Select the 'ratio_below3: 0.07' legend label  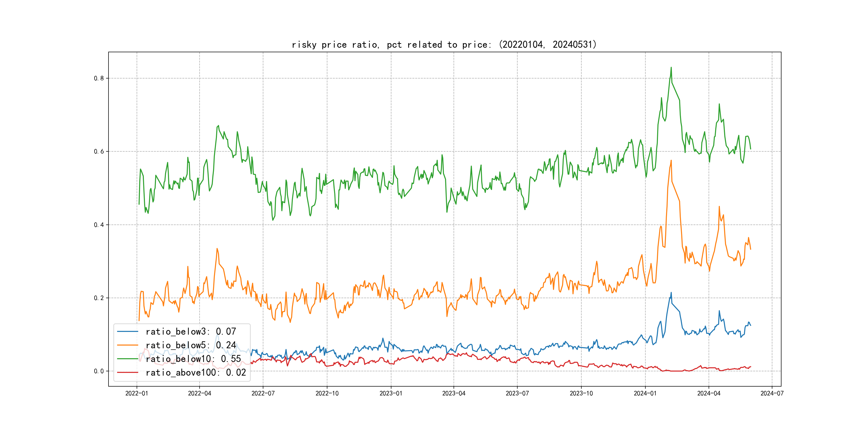[x=191, y=332]
